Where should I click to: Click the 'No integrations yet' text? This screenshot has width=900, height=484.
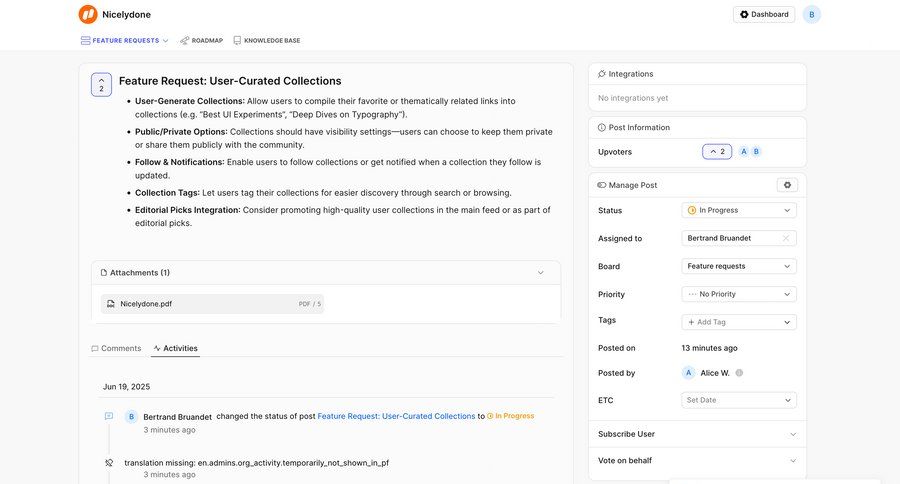[633, 98]
